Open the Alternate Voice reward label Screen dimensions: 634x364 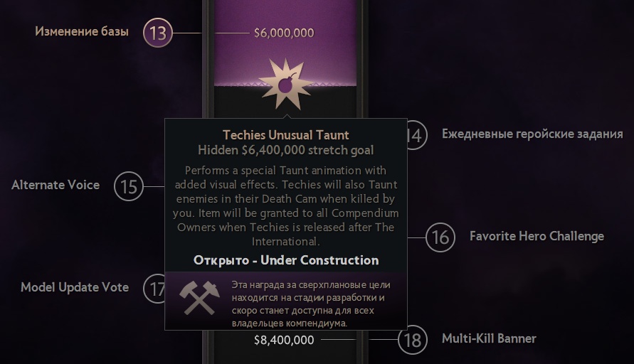pos(56,185)
